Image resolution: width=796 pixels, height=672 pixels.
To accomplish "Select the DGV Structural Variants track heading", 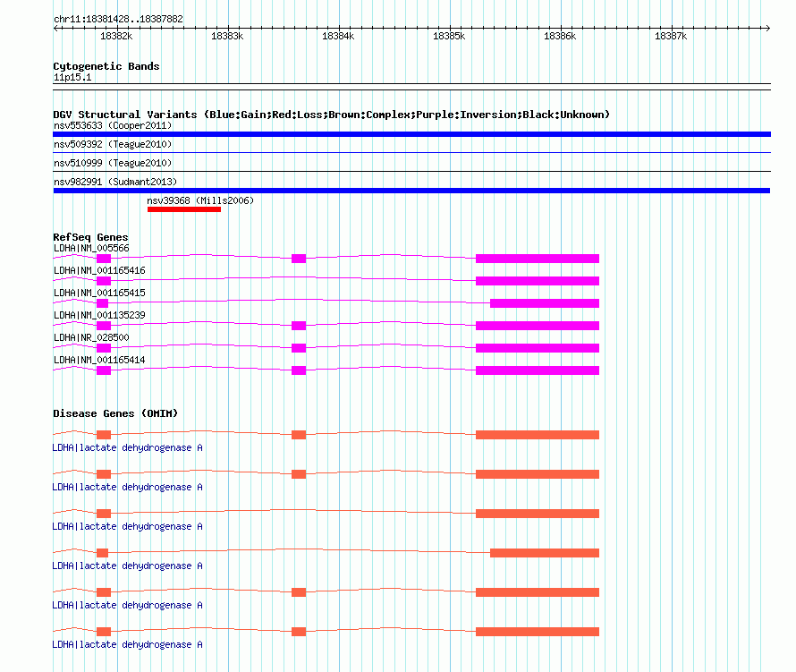I will coord(331,115).
